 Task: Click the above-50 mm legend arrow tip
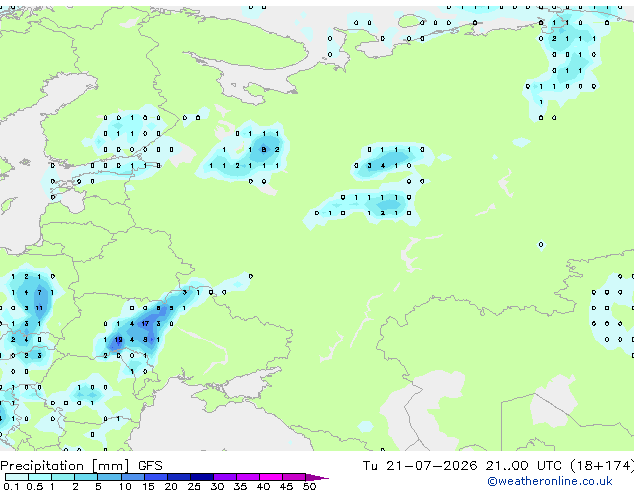[x=317, y=477]
